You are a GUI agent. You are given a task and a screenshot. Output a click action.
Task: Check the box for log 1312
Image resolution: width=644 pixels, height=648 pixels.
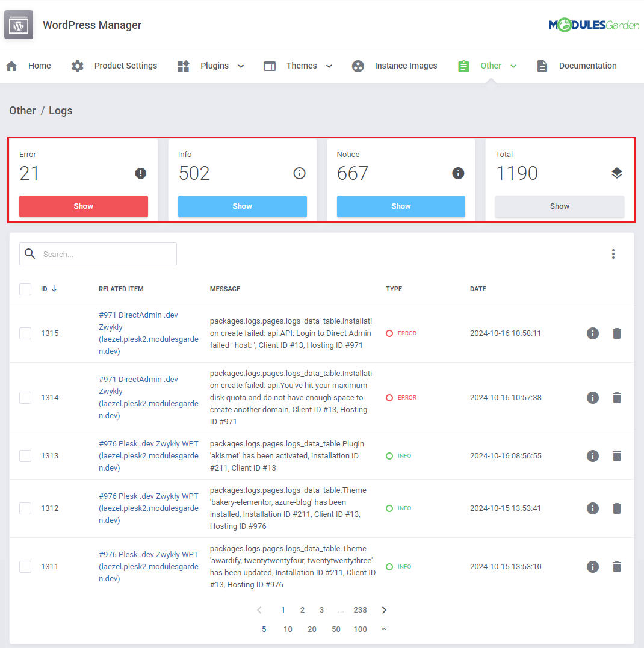coord(25,508)
